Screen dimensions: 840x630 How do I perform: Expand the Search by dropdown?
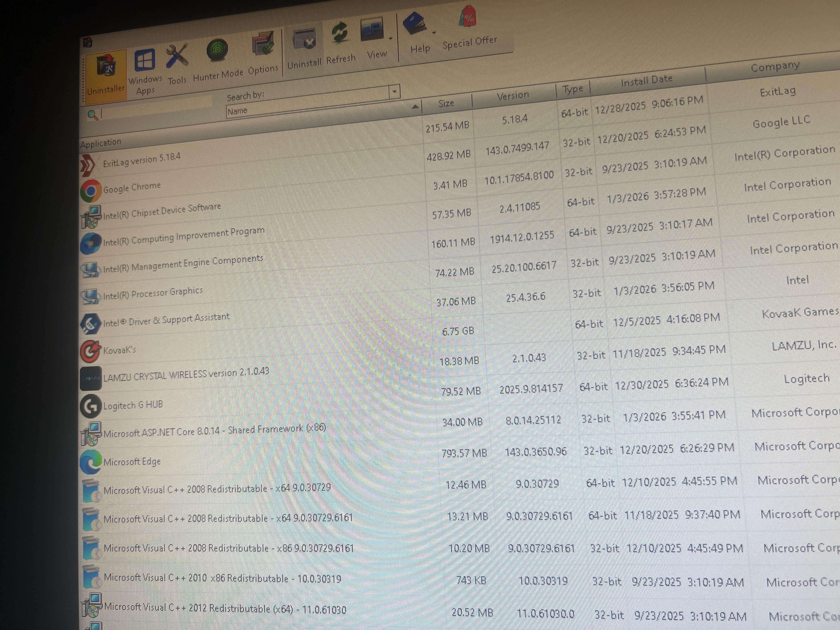394,91
